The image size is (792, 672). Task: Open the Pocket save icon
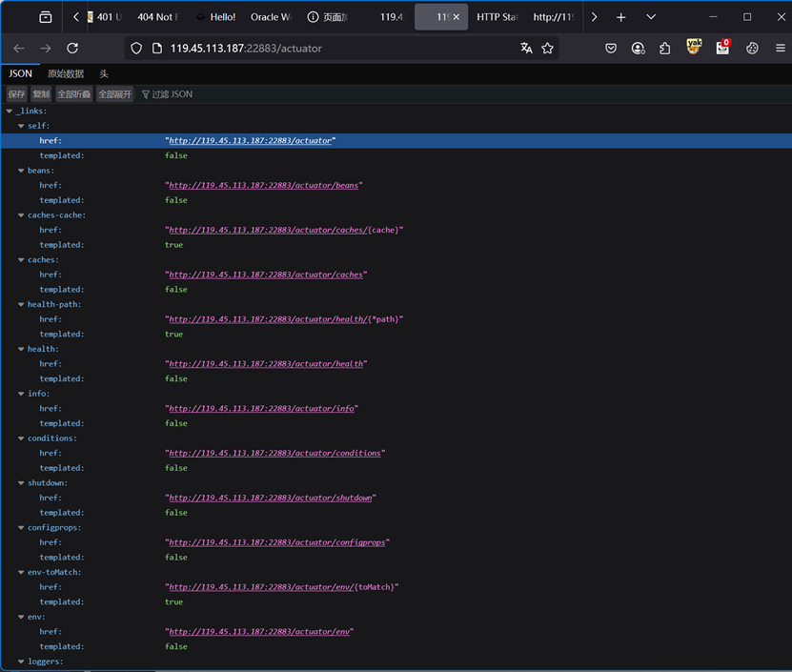(x=611, y=49)
